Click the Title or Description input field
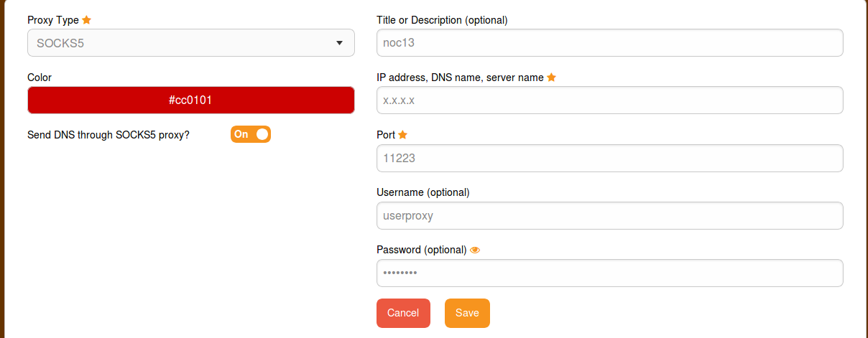This screenshot has height=338, width=868. click(x=609, y=43)
